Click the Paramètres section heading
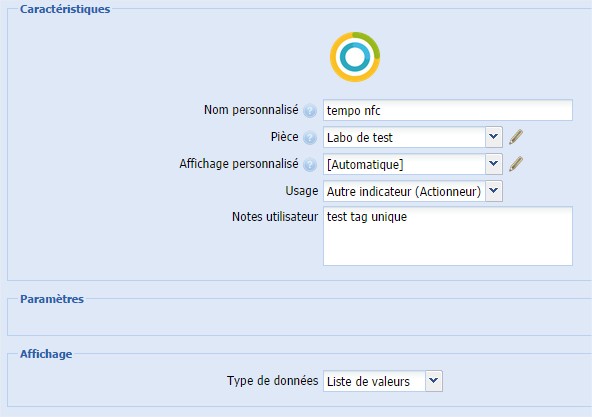592x417 pixels. [x=52, y=299]
